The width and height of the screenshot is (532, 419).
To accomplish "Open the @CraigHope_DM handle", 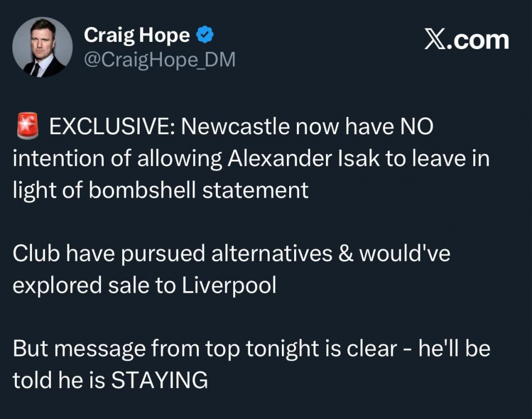I will [159, 60].
